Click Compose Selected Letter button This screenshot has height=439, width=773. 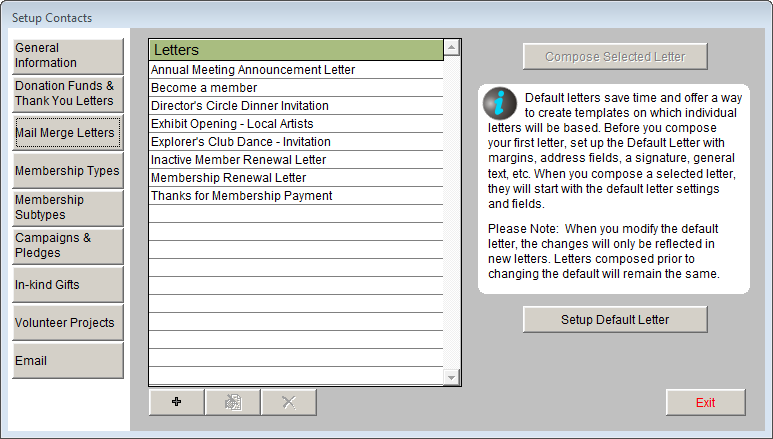(x=615, y=56)
